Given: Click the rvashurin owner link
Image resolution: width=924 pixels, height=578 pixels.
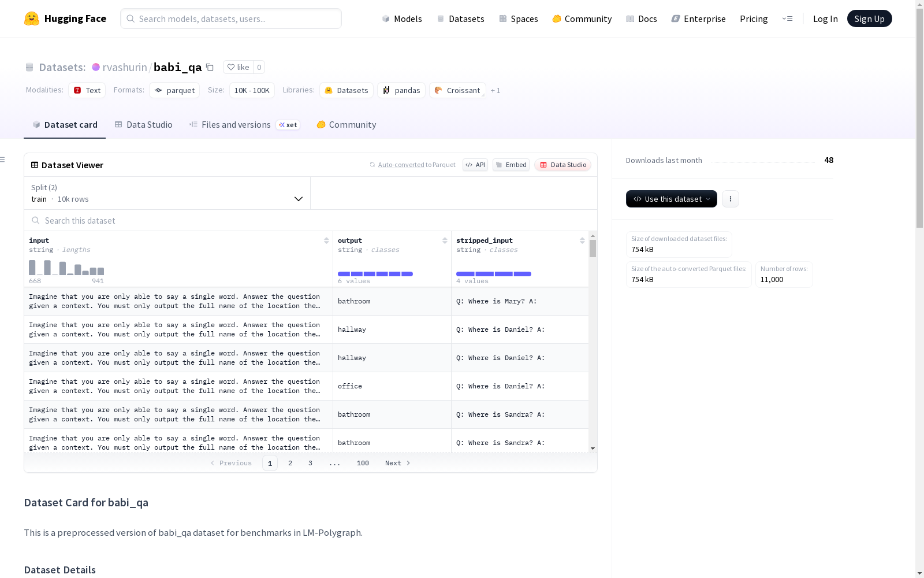Looking at the screenshot, I should tap(125, 67).
